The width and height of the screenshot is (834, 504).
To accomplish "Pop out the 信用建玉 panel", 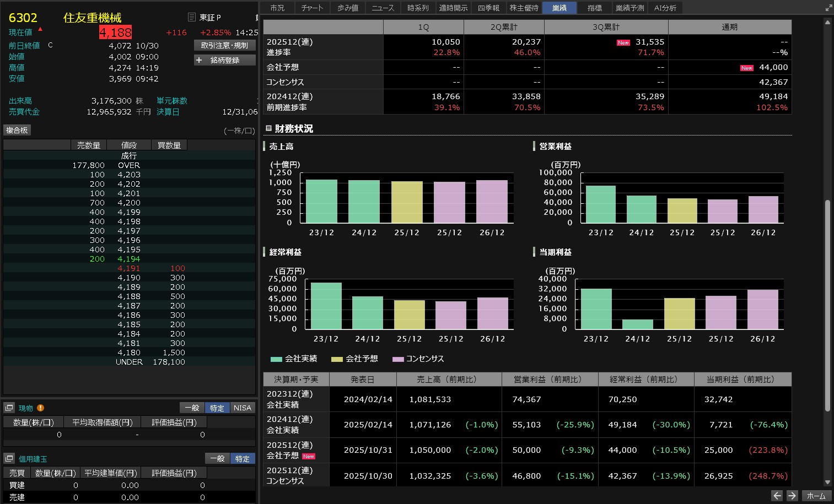I will 9,459.
